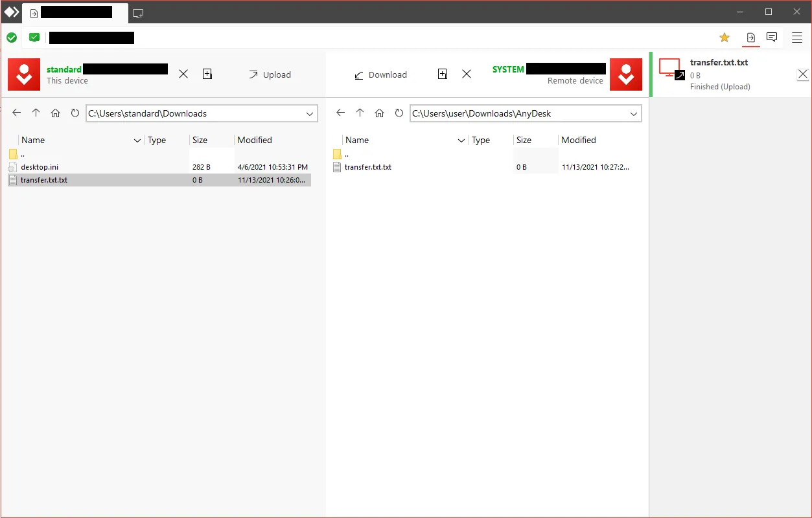The image size is (812, 518).
Task: Open the chat panel from the top toolbar
Action: point(771,37)
